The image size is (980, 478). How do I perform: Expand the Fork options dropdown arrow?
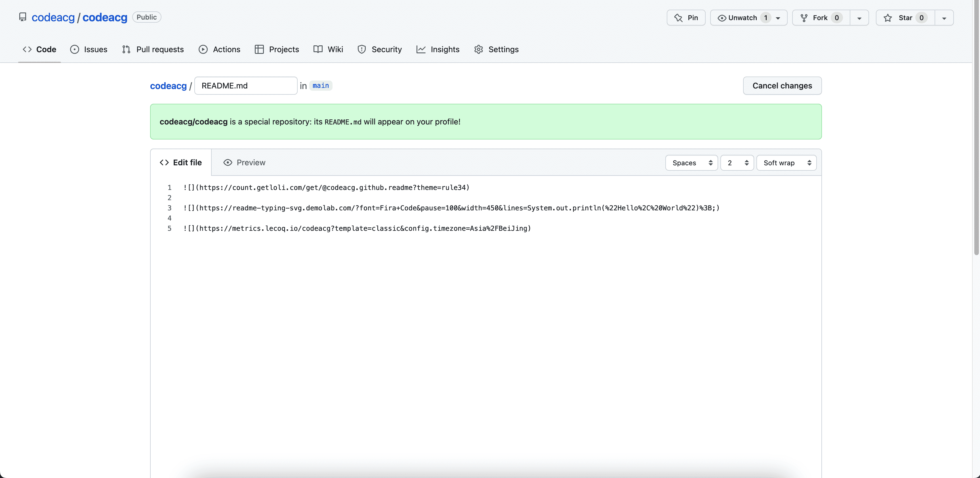click(x=859, y=18)
